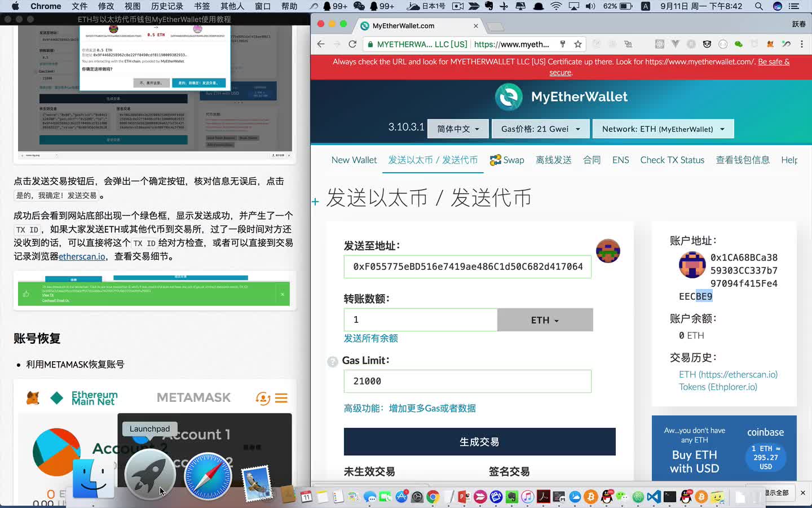This screenshot has height=508, width=812.
Task: Open Chrome's three-dot menu
Action: tap(801, 44)
